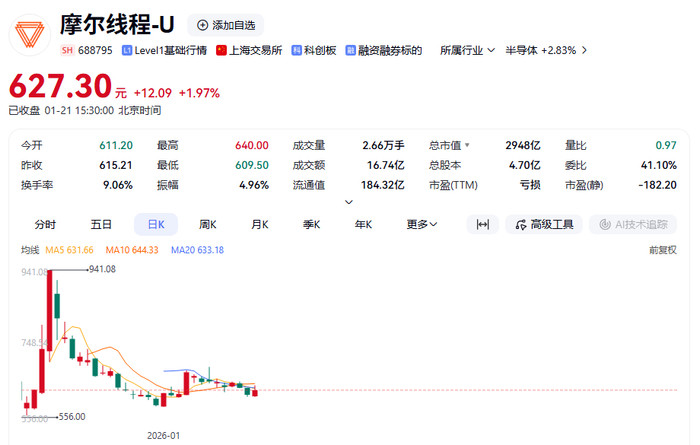Click the 融资融券标的 tag icon
Image resolution: width=700 pixels, height=445 pixels.
[350, 50]
